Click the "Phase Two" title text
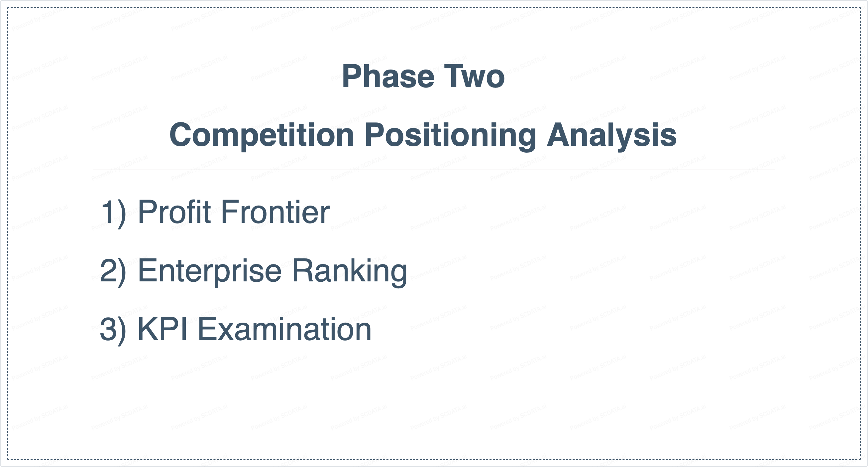The width and height of the screenshot is (868, 467). coord(423,77)
